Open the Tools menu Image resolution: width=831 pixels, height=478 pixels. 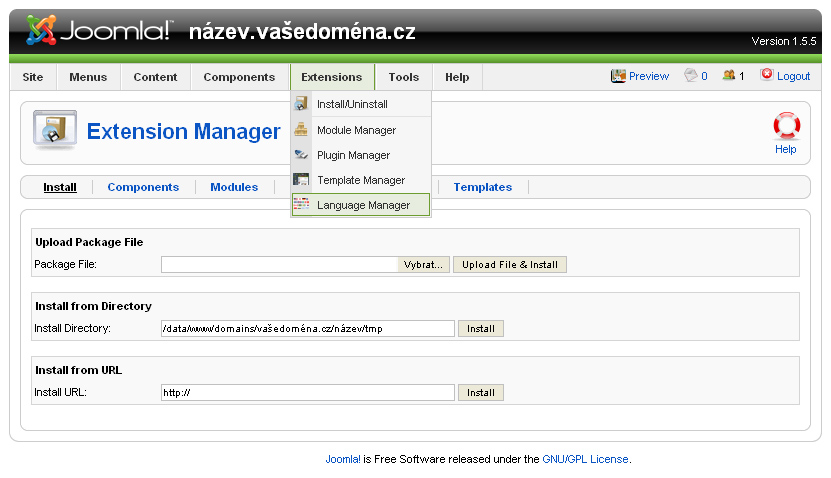point(404,77)
